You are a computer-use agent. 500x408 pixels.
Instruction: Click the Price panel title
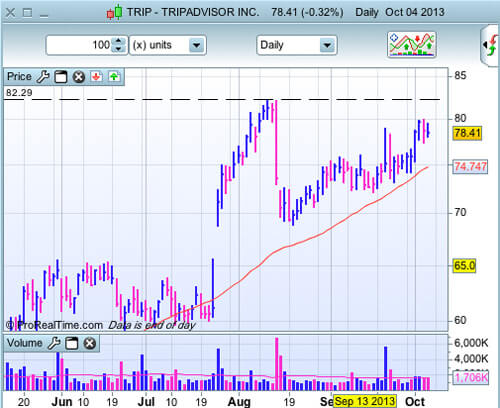(x=19, y=77)
